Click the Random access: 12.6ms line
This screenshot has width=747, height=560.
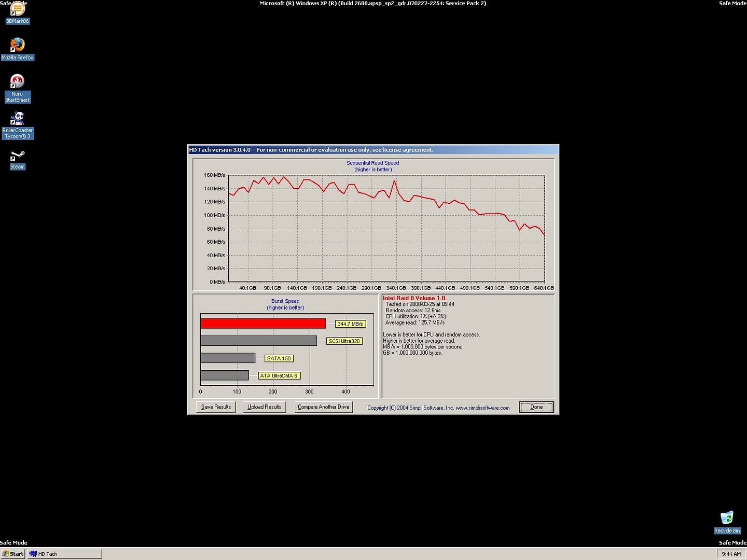click(413, 310)
